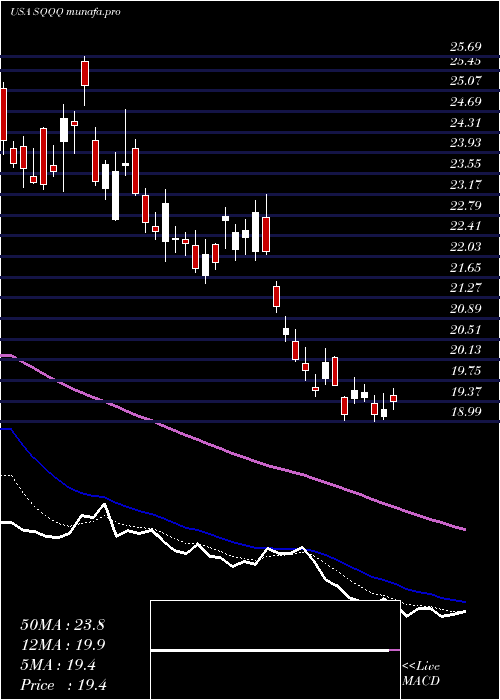Click the last red candlestick near 19.37

(x=393, y=399)
